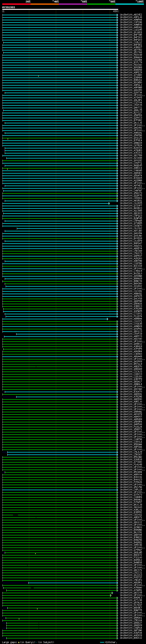Open the UniRef100_Q3B7P9 entry
This screenshot has width=146, height=644.
(131, 379)
